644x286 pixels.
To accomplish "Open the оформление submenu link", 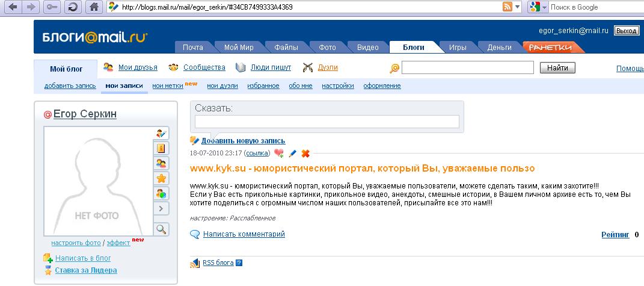I will [x=382, y=85].
